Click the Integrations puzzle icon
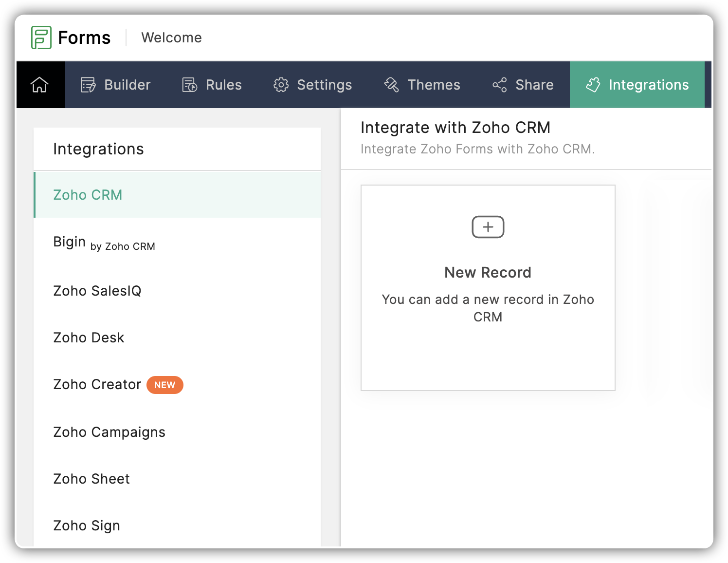The width and height of the screenshot is (728, 563). (593, 85)
